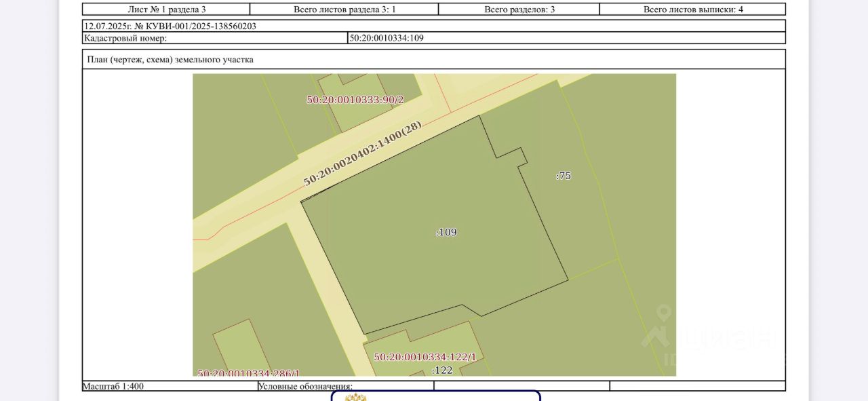Click the coat of arms emblem stamp
Image resolution: width=868 pixels, height=401 pixels.
coord(355,397)
